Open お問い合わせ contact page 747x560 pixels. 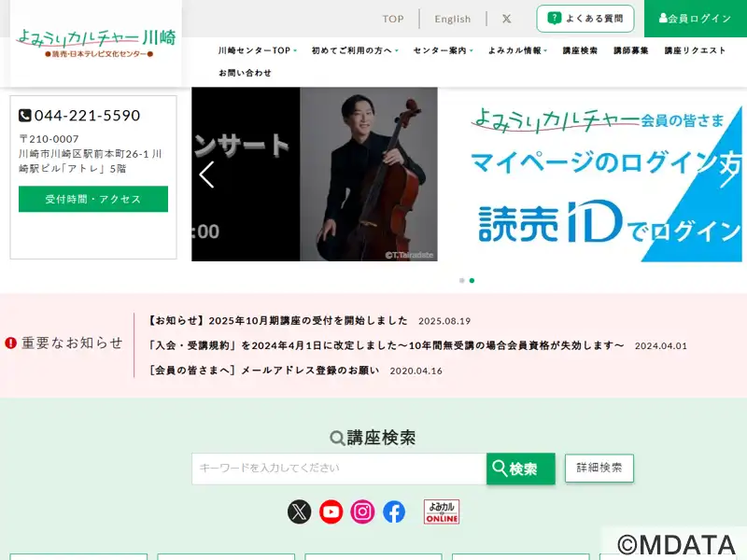click(245, 73)
